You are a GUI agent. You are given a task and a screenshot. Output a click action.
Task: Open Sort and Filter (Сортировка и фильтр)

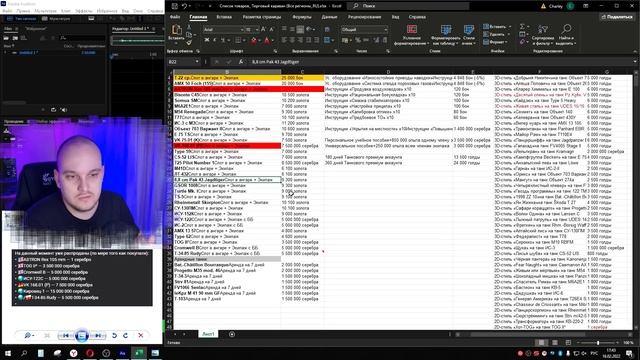click(x=542, y=35)
